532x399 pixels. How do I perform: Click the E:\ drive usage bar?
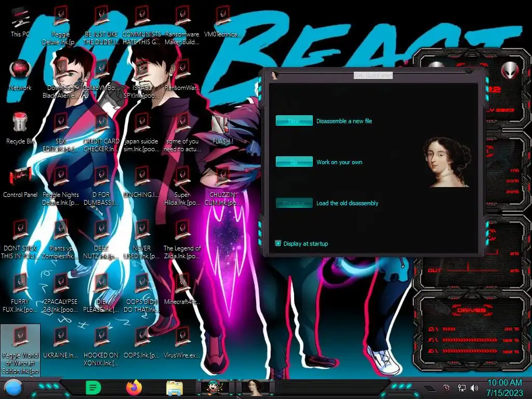[x=473, y=351]
